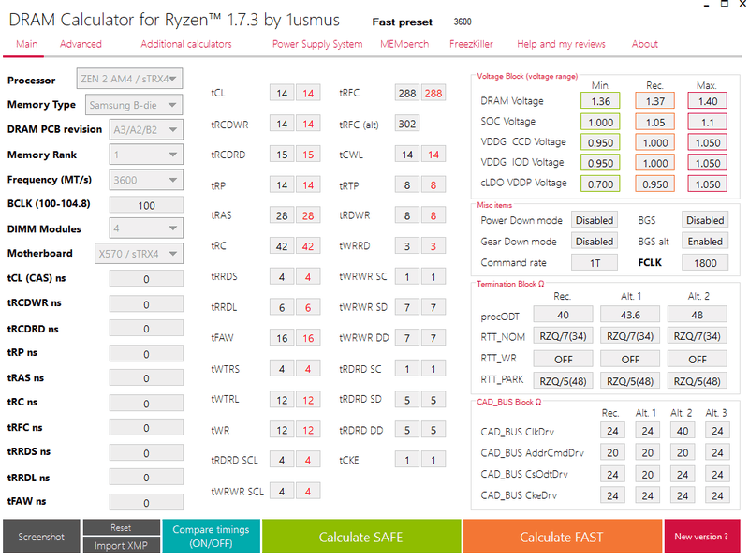Click the Power Down mode Disabled value
This screenshot has height=560, width=749.
click(x=595, y=220)
